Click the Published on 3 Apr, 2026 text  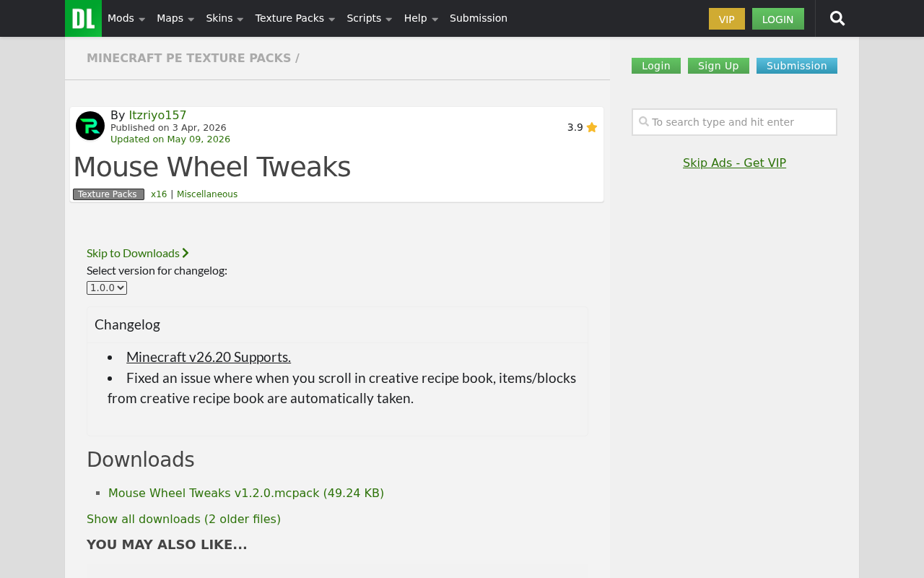(168, 128)
